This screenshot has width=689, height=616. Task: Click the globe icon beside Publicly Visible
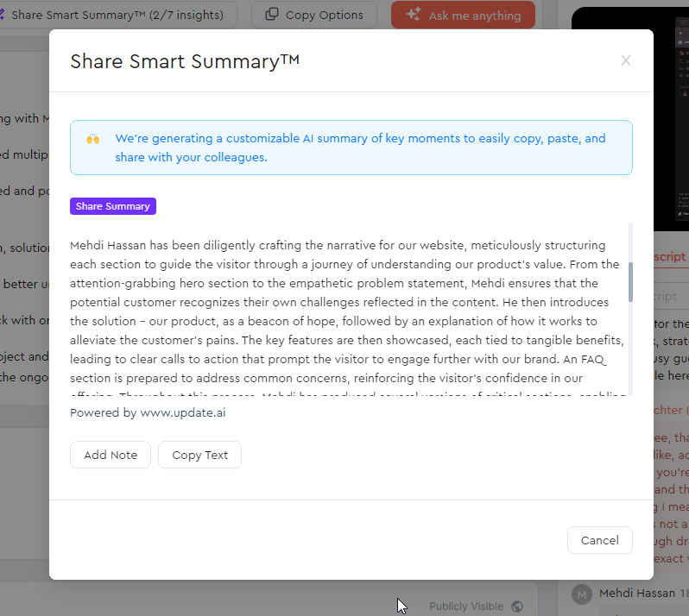click(x=517, y=607)
